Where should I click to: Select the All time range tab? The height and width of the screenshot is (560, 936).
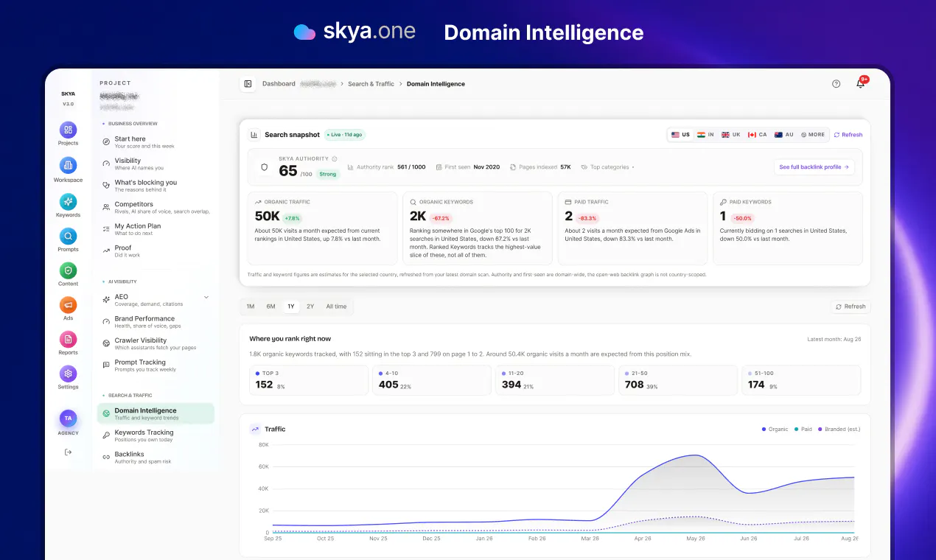(336, 307)
